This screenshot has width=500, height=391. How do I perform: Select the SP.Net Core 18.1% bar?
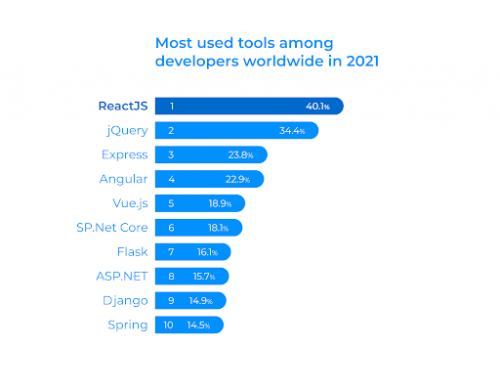point(199,228)
